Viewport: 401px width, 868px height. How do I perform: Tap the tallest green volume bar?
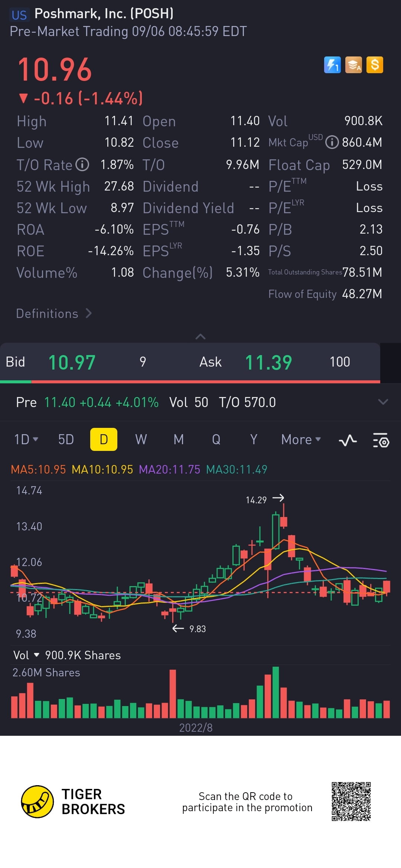pos(276,692)
